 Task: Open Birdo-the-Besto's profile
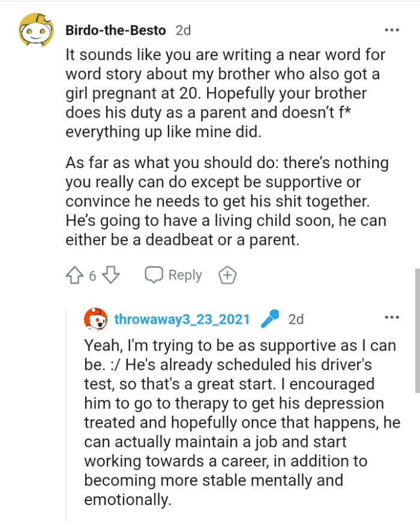(x=114, y=30)
